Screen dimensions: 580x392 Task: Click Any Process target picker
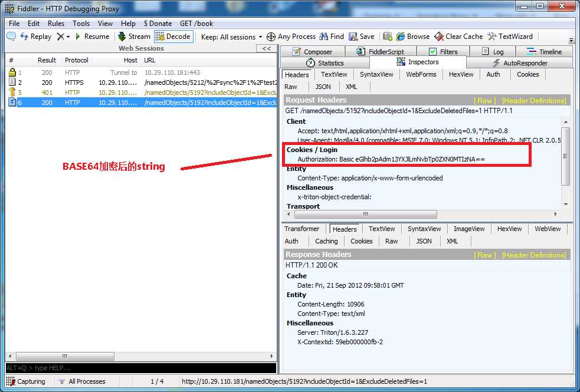tap(291, 36)
